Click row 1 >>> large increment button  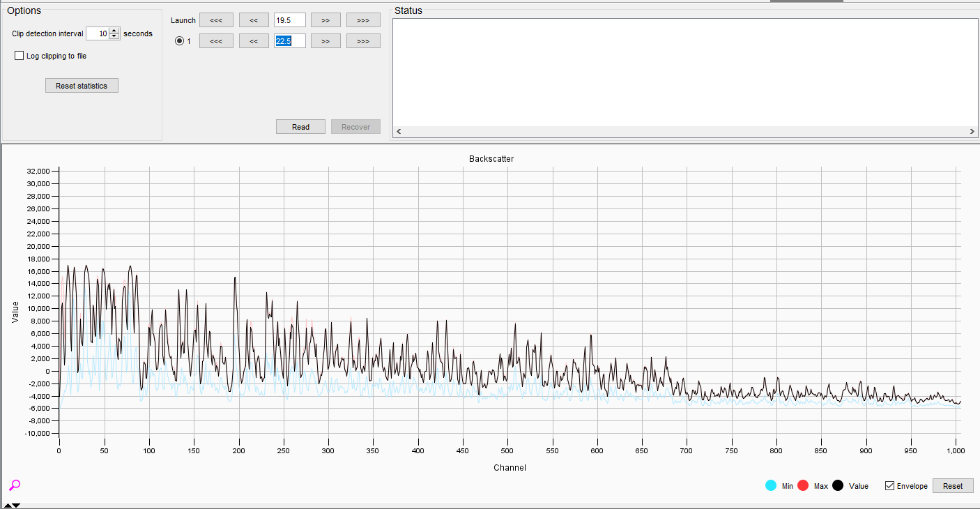click(x=363, y=41)
